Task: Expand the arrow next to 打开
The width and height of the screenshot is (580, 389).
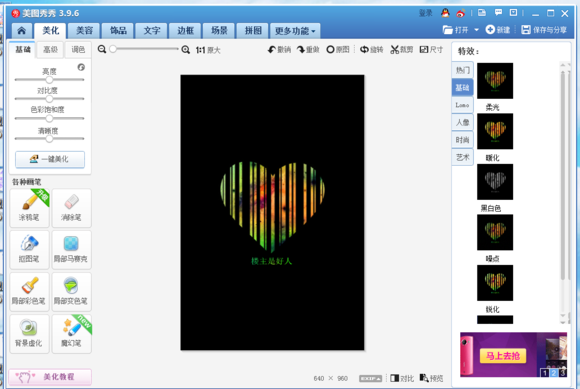Action: click(x=476, y=30)
